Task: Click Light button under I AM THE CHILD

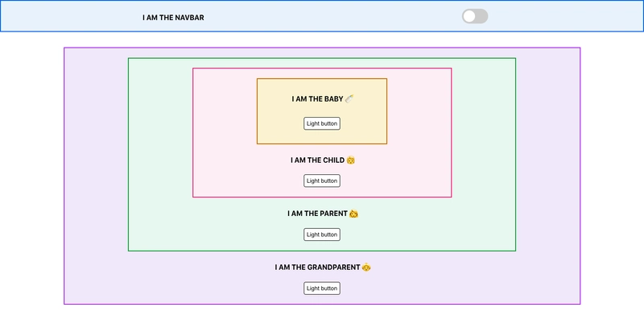Action: [322, 181]
